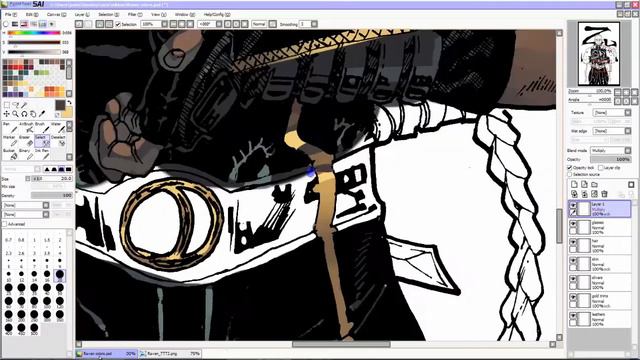Enable the Selection source checkbox

point(570,174)
